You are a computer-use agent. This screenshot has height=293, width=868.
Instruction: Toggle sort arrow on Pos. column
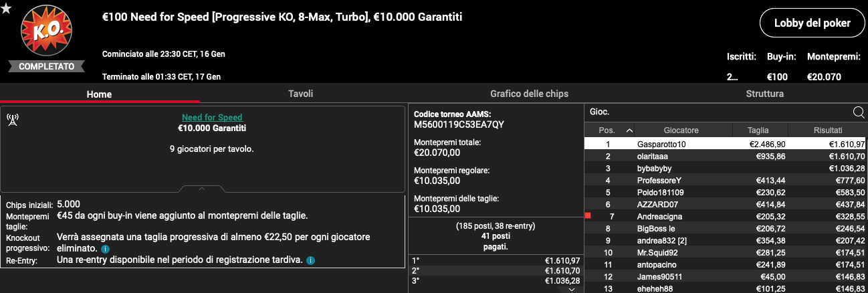629,130
